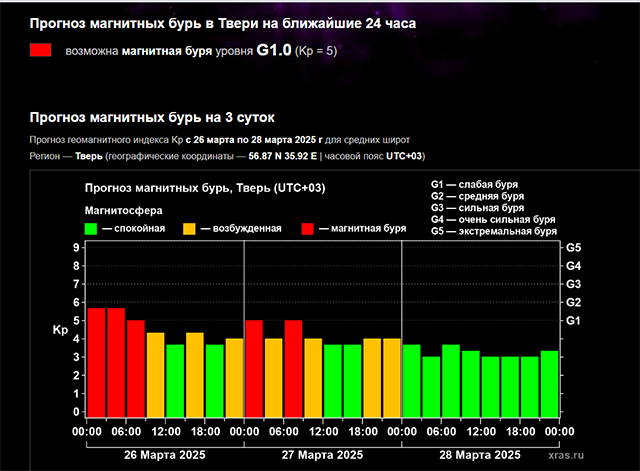Click the legend line 'G2 — средняя буря'

478,196
